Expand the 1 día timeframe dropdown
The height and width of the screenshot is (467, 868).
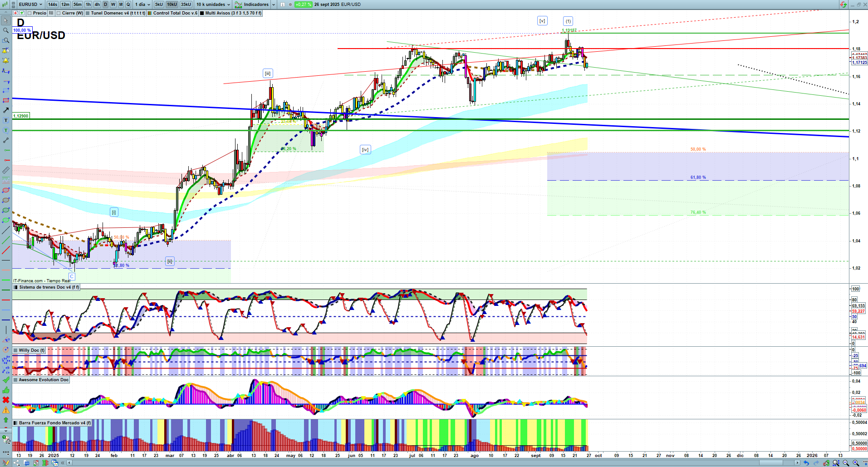[x=142, y=5]
